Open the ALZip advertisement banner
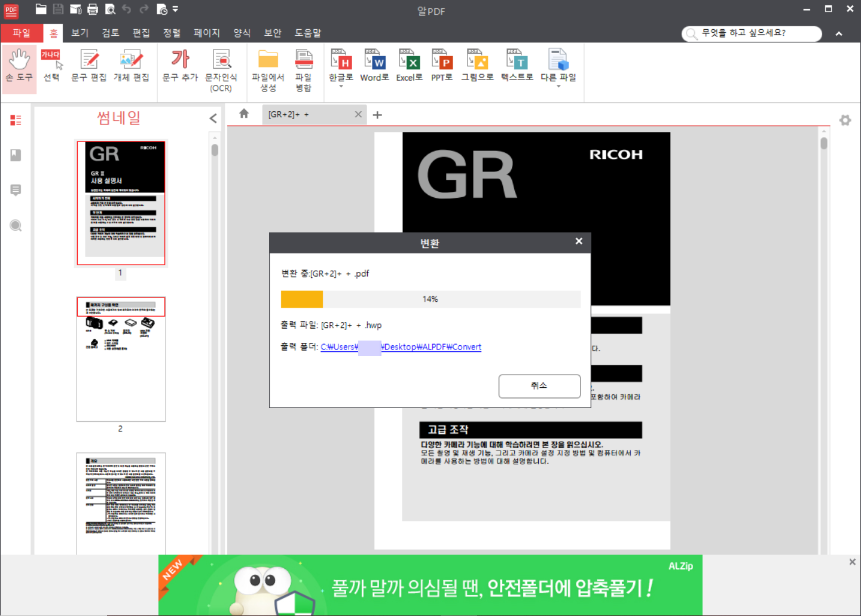861x616 pixels. coord(430,585)
